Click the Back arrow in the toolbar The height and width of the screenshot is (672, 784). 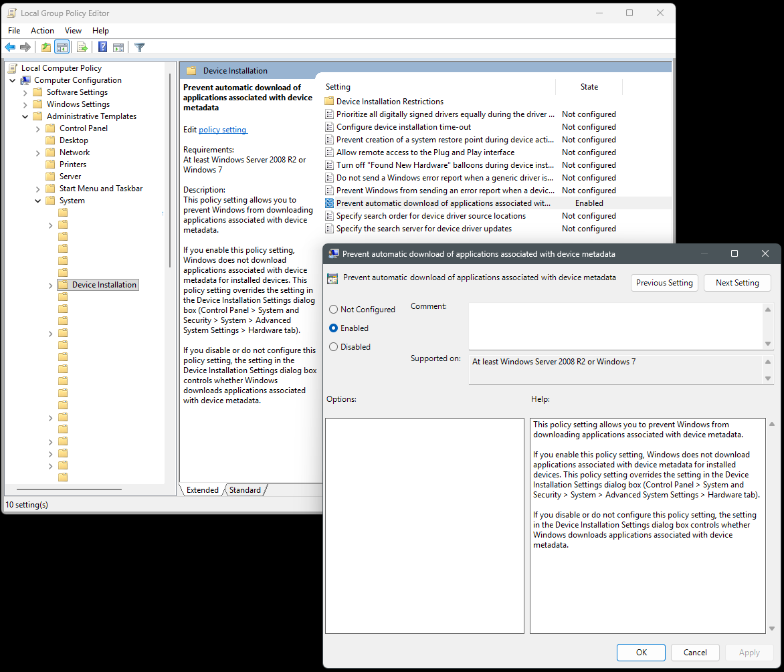(10, 47)
